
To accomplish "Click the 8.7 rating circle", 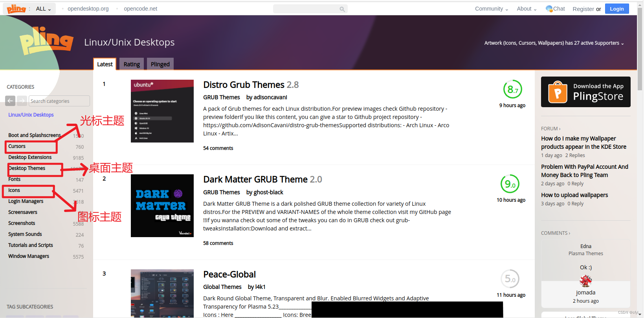I will pyautogui.click(x=512, y=90).
